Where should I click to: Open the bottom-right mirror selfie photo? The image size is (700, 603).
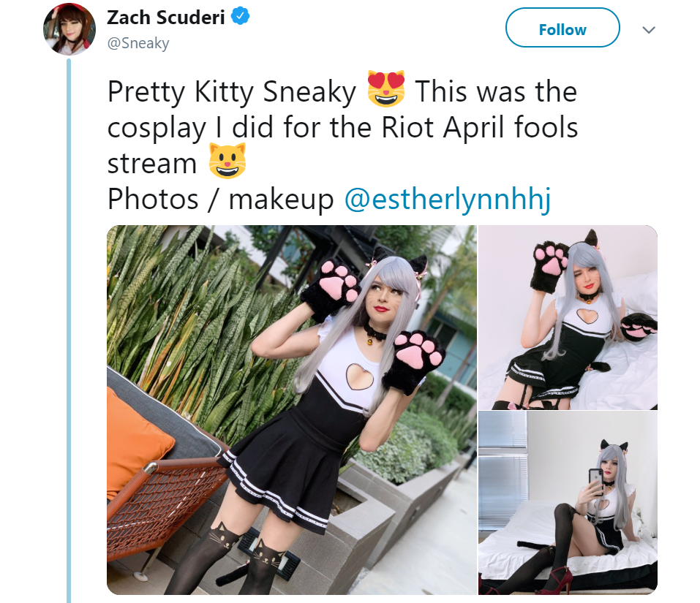[568, 502]
